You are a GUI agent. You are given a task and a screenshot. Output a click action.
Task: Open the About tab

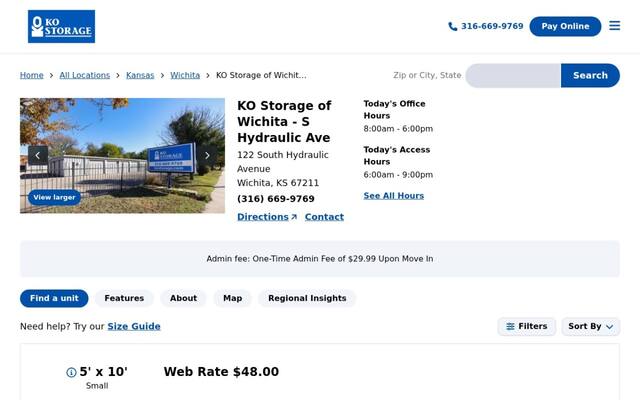[x=183, y=298]
